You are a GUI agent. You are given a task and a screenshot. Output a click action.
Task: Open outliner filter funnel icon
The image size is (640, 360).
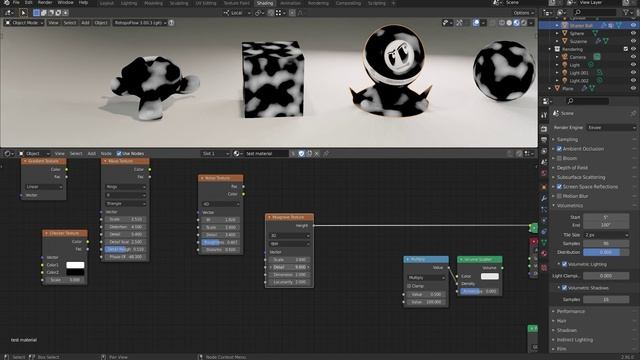click(626, 13)
